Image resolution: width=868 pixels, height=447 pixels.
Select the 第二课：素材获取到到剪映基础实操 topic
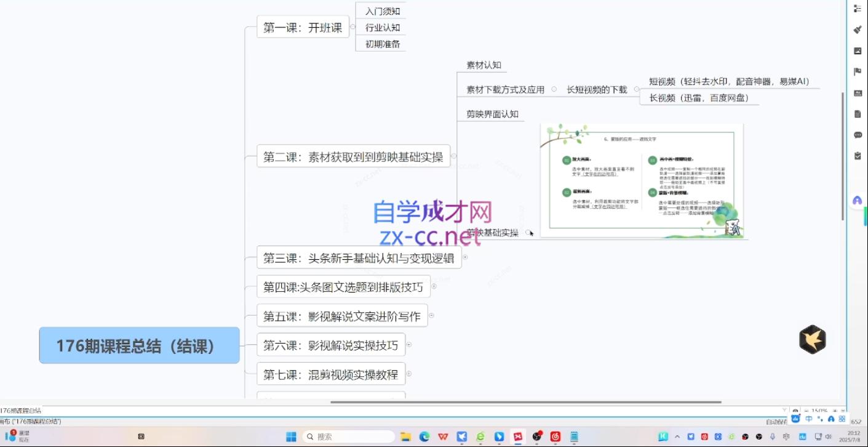click(x=353, y=156)
